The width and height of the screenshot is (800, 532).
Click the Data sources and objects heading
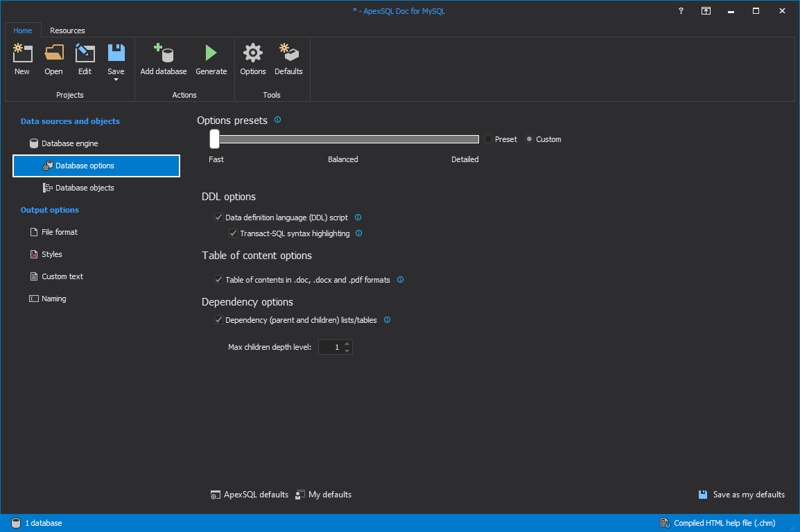[x=71, y=121]
